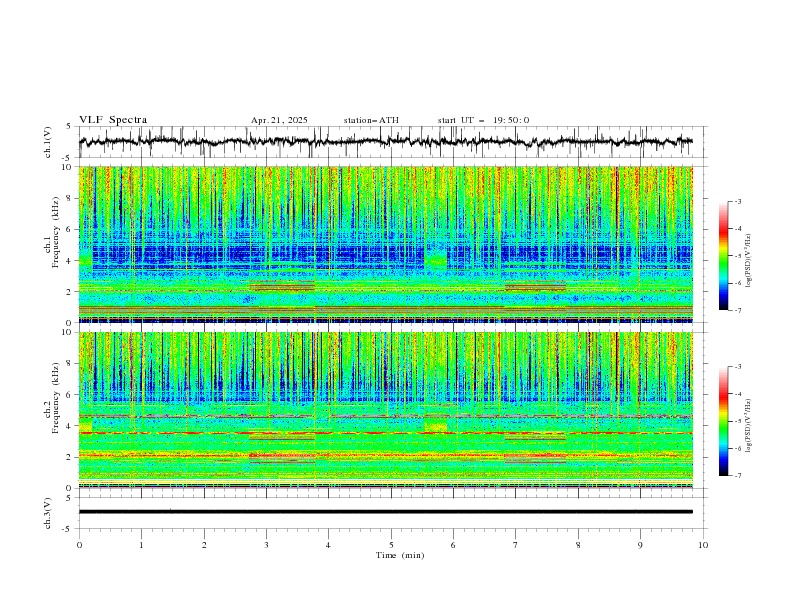
Task: Click the 'station=ATH' label
Action: pyautogui.click(x=371, y=120)
